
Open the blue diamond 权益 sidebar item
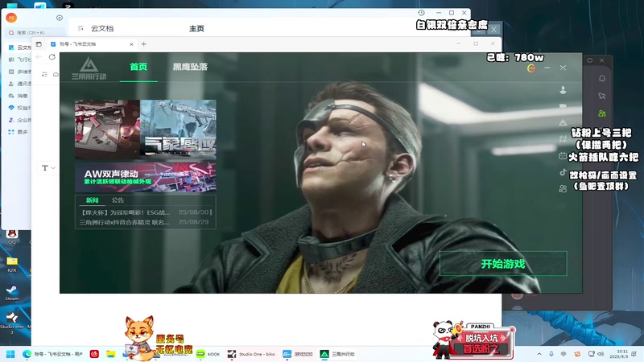pyautogui.click(x=19, y=108)
